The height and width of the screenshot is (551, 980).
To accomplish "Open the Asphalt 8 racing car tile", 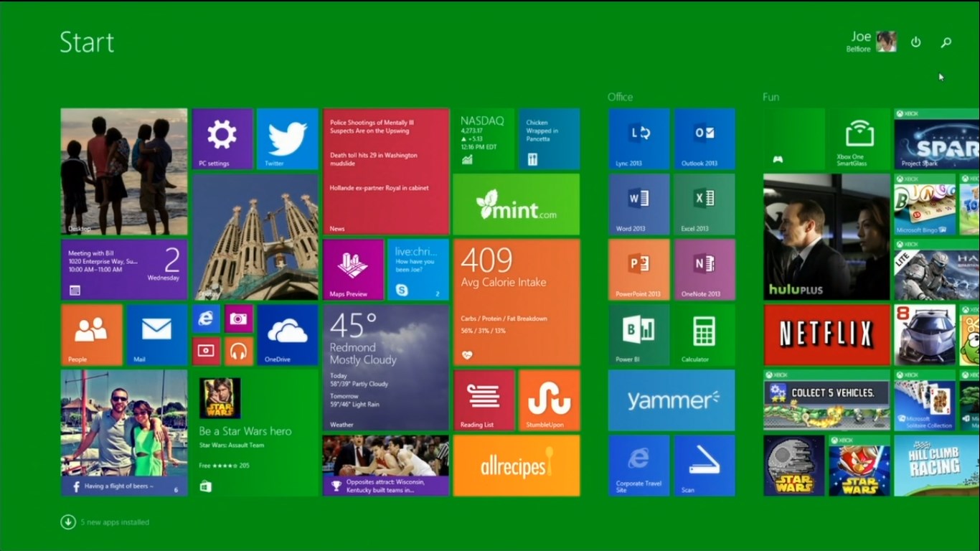I will [x=925, y=335].
